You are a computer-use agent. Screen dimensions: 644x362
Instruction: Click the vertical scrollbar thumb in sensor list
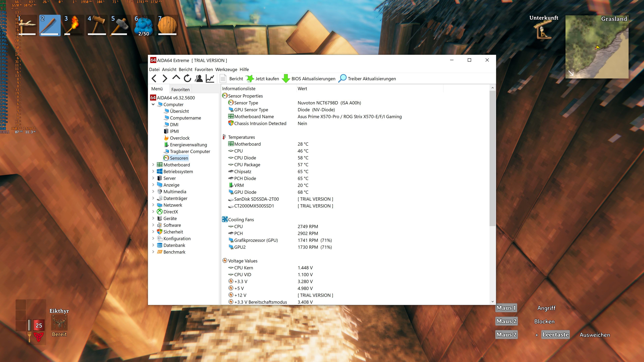pyautogui.click(x=492, y=158)
